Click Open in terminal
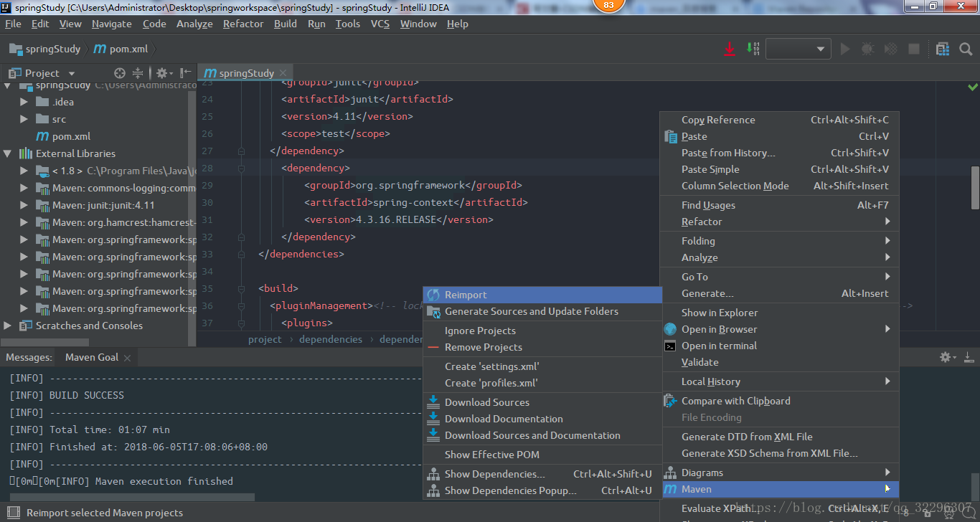The height and width of the screenshot is (522, 980). coord(779,346)
